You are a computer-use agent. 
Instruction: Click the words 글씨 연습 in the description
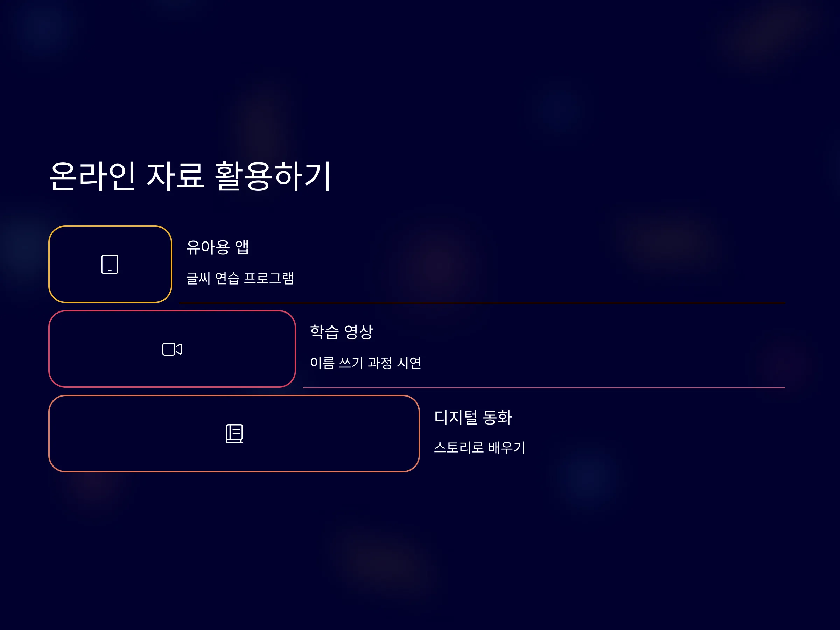[x=213, y=278]
